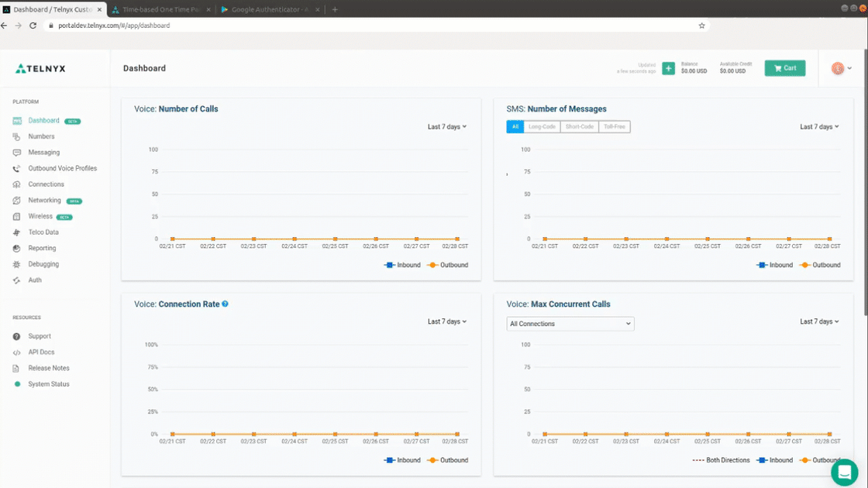Image resolution: width=868 pixels, height=488 pixels.
Task: Open the All Connections combo box
Action: point(570,324)
